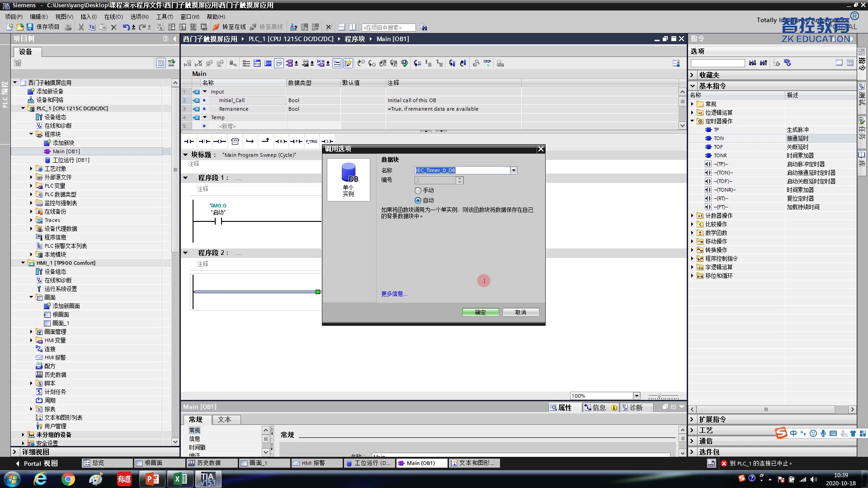Expand the 收藏夹 section
Viewport: 868px width, 488px height.
click(x=693, y=75)
